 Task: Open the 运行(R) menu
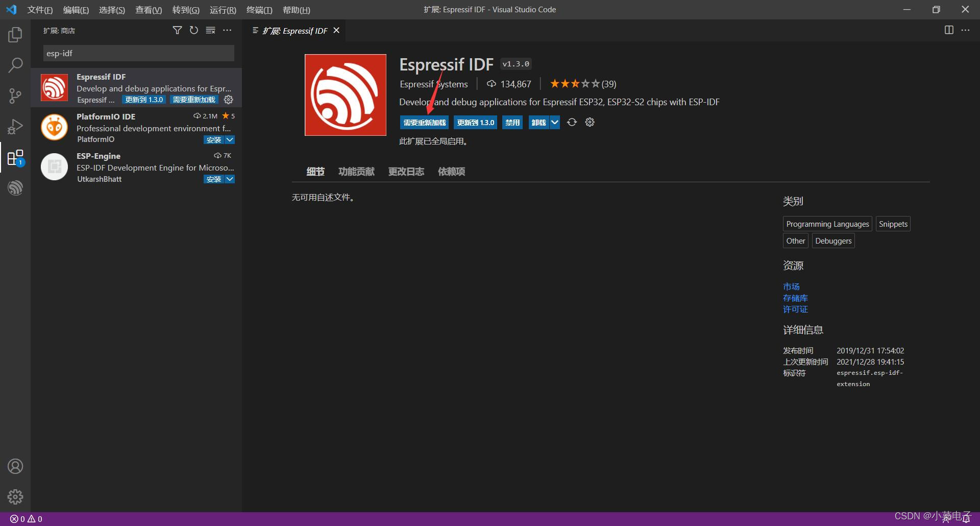pos(223,10)
